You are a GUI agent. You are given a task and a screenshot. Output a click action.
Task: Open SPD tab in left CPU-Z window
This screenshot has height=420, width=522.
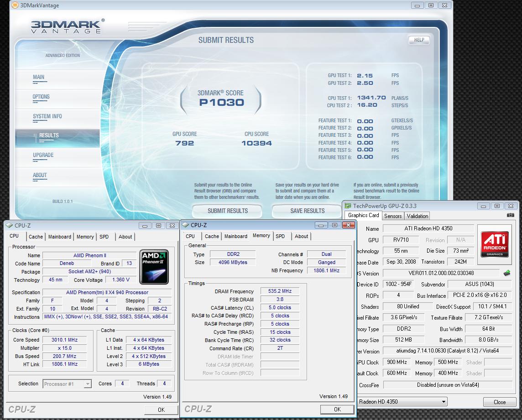click(104, 237)
